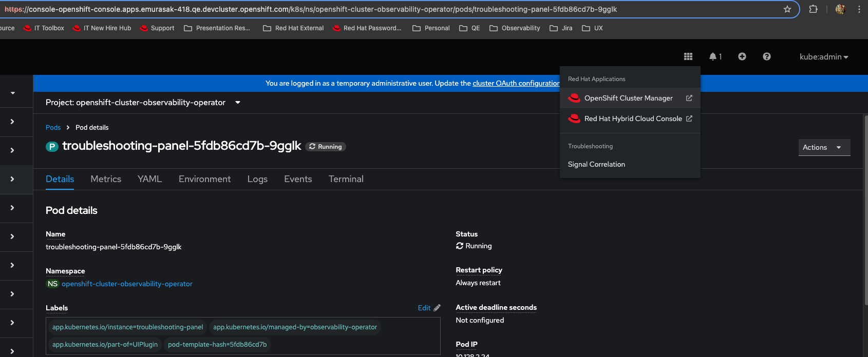
Task: Open the Project selector dropdown
Action: click(143, 103)
